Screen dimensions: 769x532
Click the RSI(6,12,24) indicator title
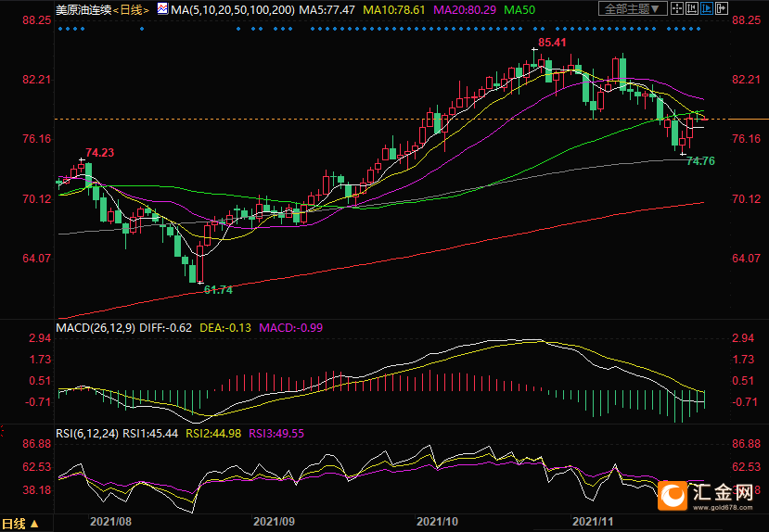[87, 434]
